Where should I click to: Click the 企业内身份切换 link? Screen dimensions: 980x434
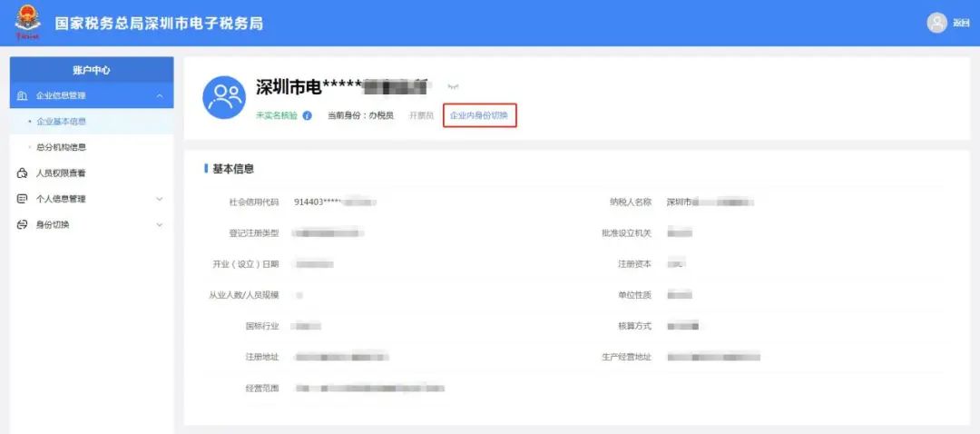(x=479, y=116)
